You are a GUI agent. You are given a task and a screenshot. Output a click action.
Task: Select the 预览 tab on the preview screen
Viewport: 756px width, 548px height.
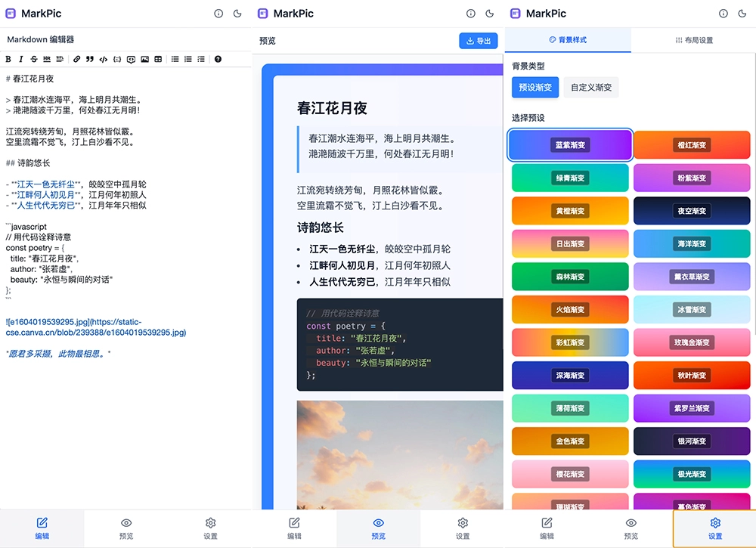pos(379,528)
